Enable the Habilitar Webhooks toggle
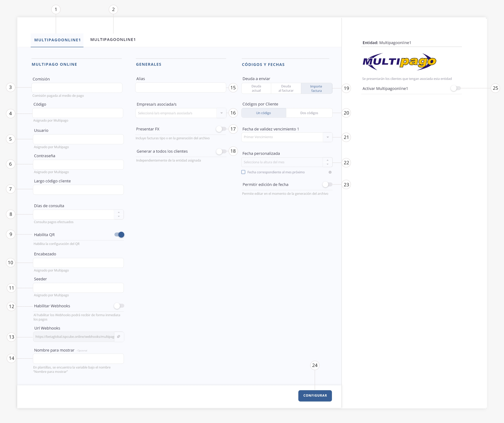Viewport: 504px width, 423px height. click(x=119, y=306)
